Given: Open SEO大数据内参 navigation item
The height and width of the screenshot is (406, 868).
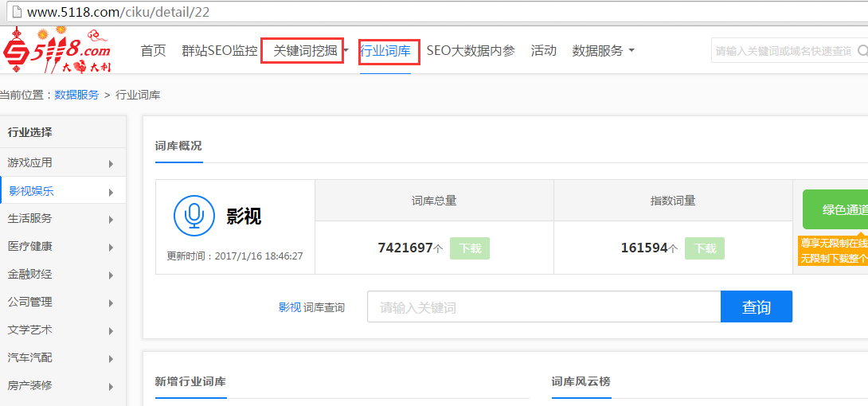Looking at the screenshot, I should coord(471,51).
